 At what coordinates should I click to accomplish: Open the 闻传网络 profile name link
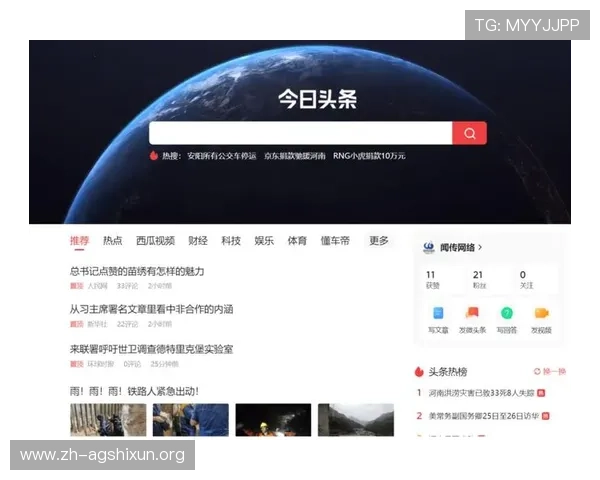point(457,248)
